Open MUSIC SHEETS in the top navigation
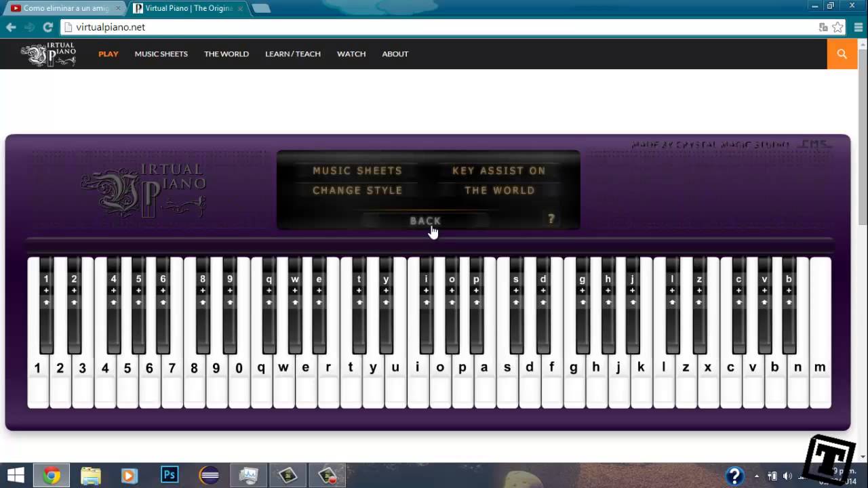This screenshot has height=488, width=868. [161, 54]
